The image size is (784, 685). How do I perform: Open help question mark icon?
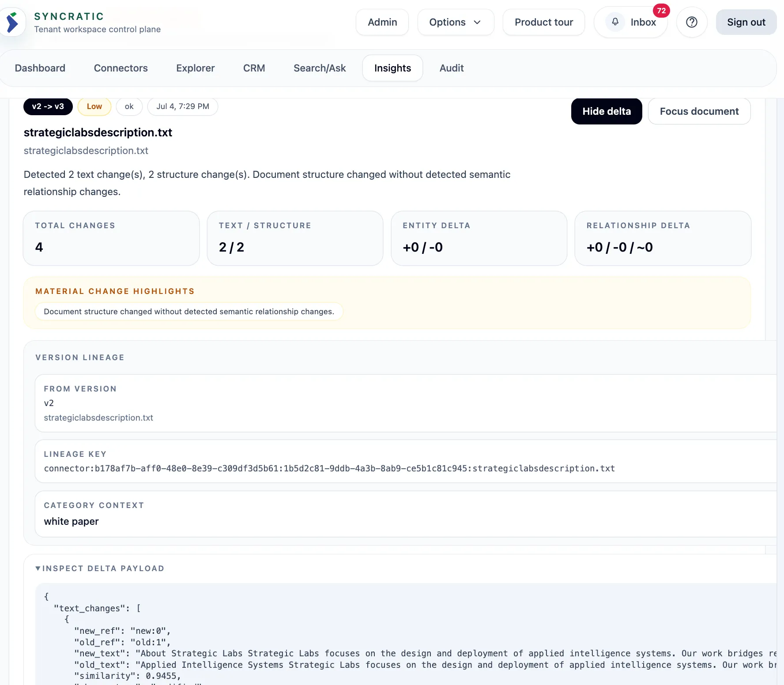pyautogui.click(x=692, y=22)
